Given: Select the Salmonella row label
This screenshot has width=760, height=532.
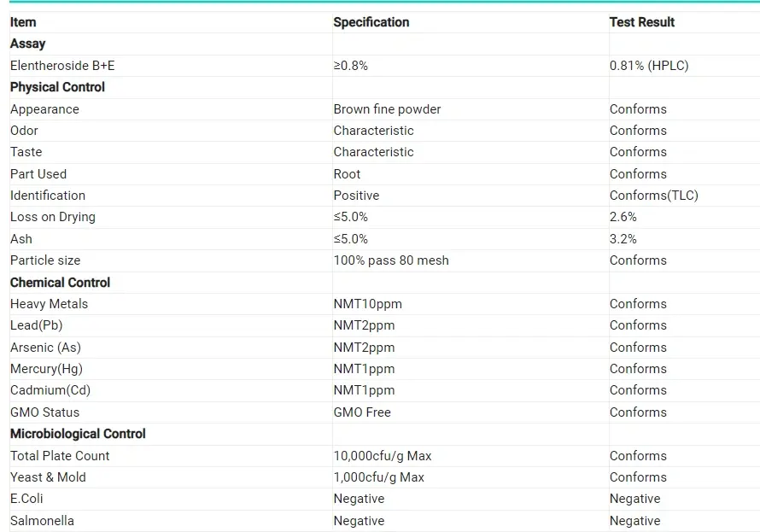Looking at the screenshot, I should [x=42, y=521].
